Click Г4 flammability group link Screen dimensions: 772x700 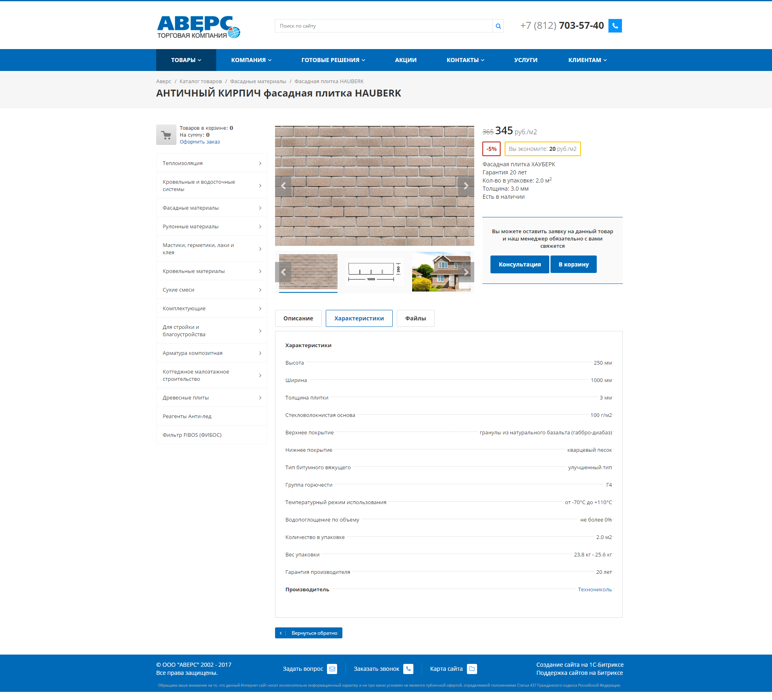pos(609,485)
